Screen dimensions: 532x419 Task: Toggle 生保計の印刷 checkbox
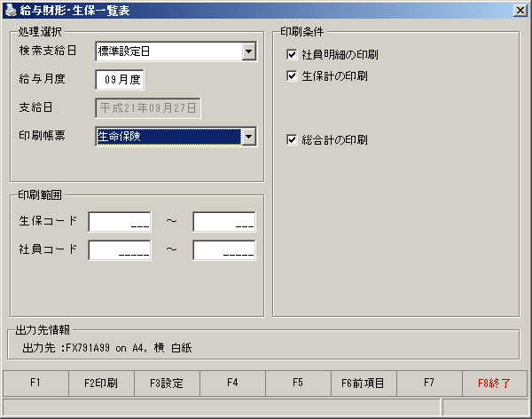[x=292, y=75]
